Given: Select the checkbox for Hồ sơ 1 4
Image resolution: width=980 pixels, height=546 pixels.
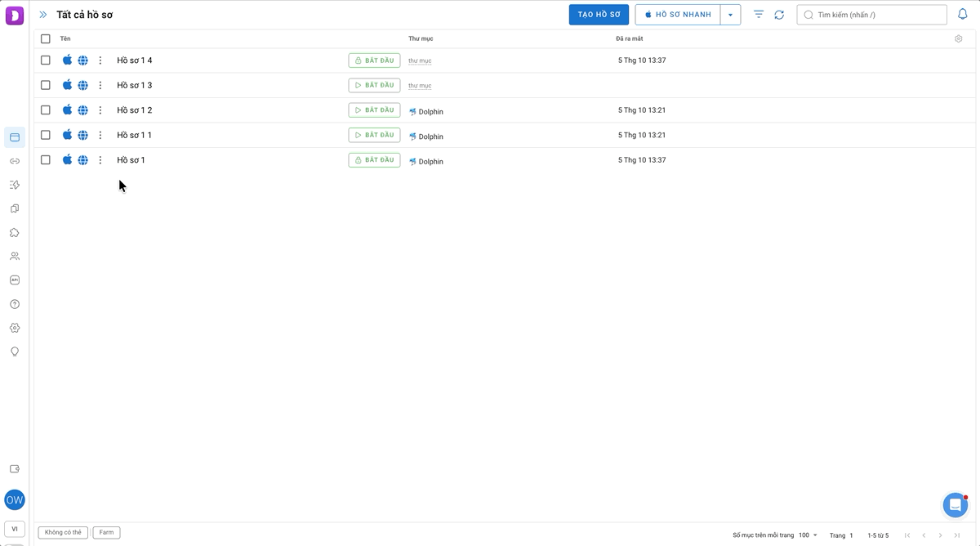Looking at the screenshot, I should coord(46,60).
